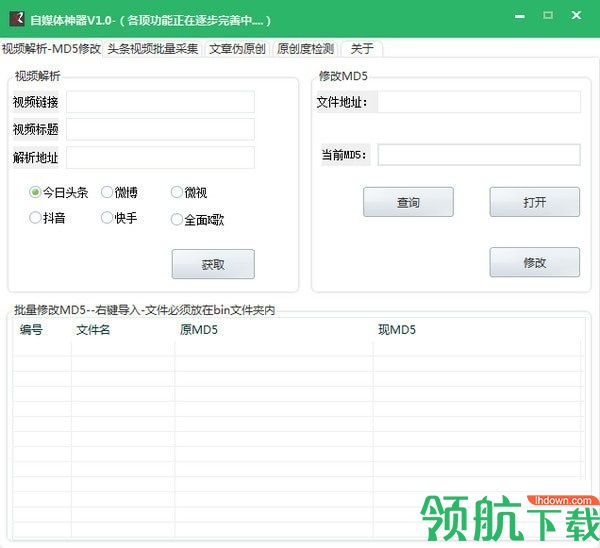600x548 pixels.
Task: Maximize the 自媒体神器 window
Action: [548, 15]
